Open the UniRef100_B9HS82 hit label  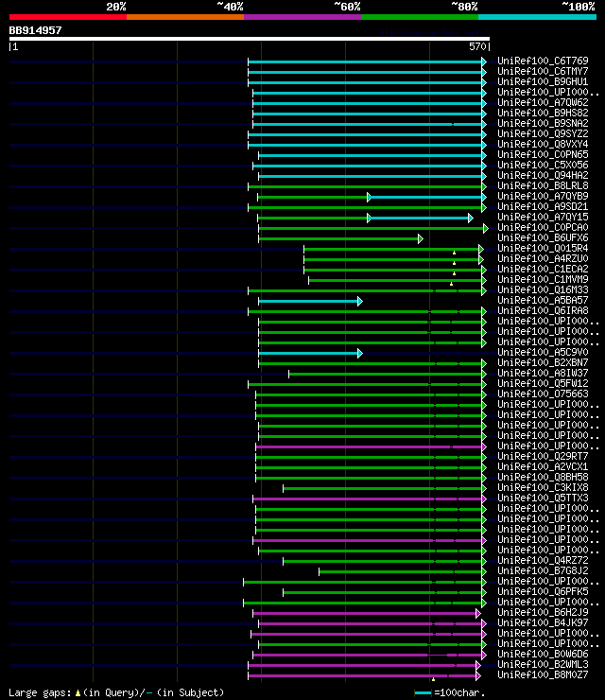point(543,113)
